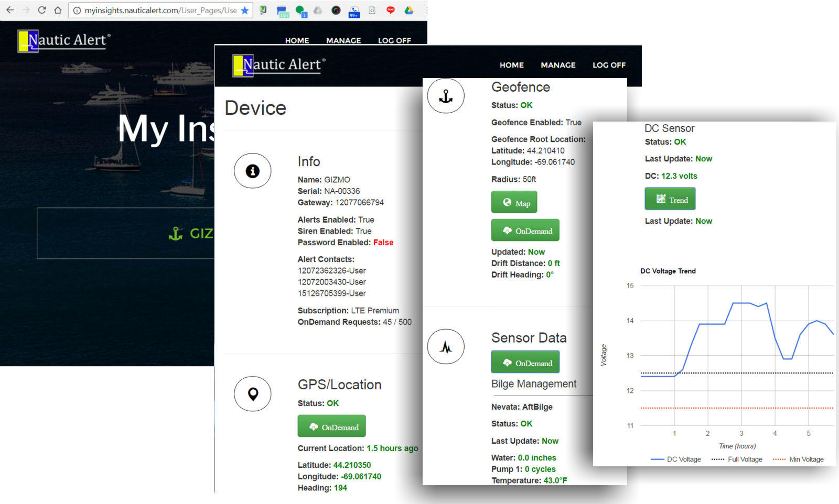Image resolution: width=839 pixels, height=504 pixels.
Task: Click LOG OFF in the background window
Action: pos(394,40)
